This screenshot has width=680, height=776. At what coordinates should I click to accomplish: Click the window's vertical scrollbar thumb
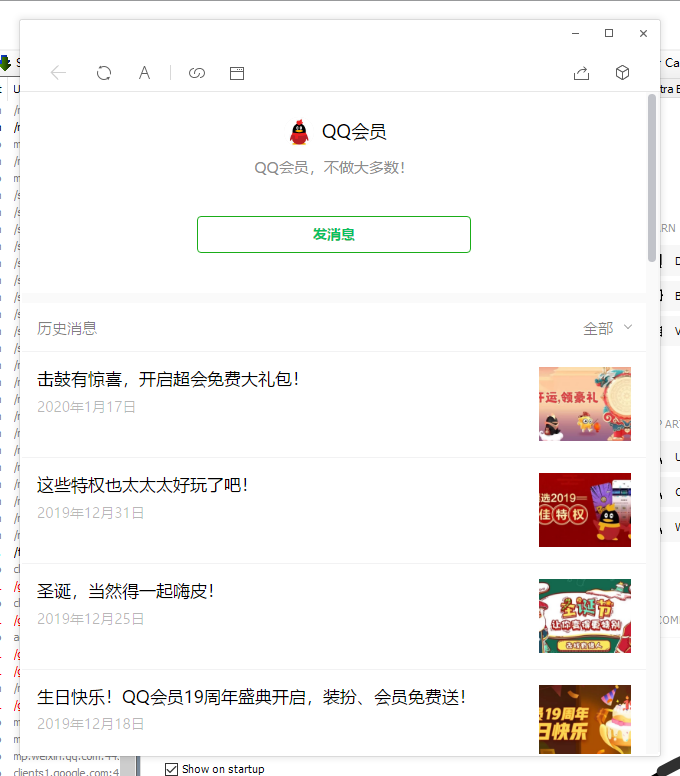coord(652,178)
